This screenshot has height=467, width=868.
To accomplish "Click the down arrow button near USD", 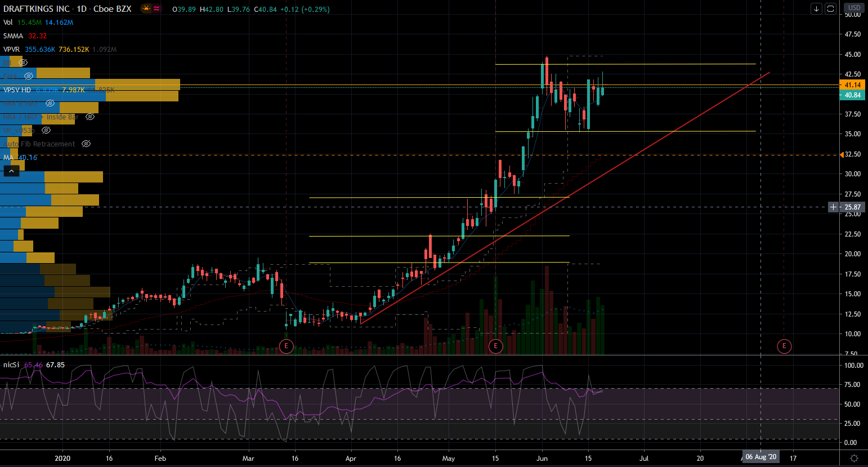I will [816, 8].
